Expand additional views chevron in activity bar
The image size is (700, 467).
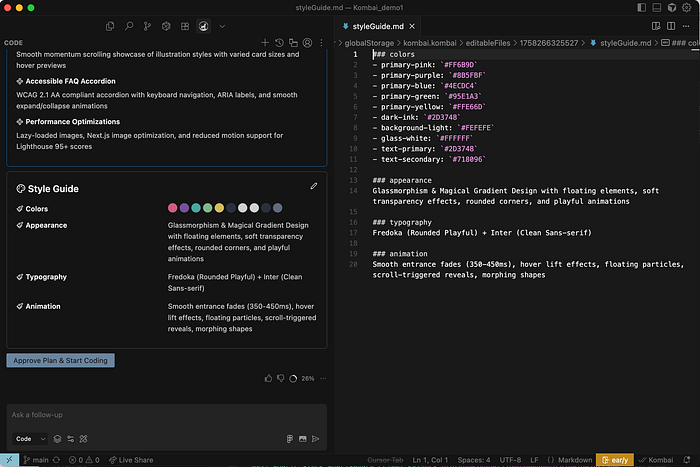pyautogui.click(x=223, y=25)
